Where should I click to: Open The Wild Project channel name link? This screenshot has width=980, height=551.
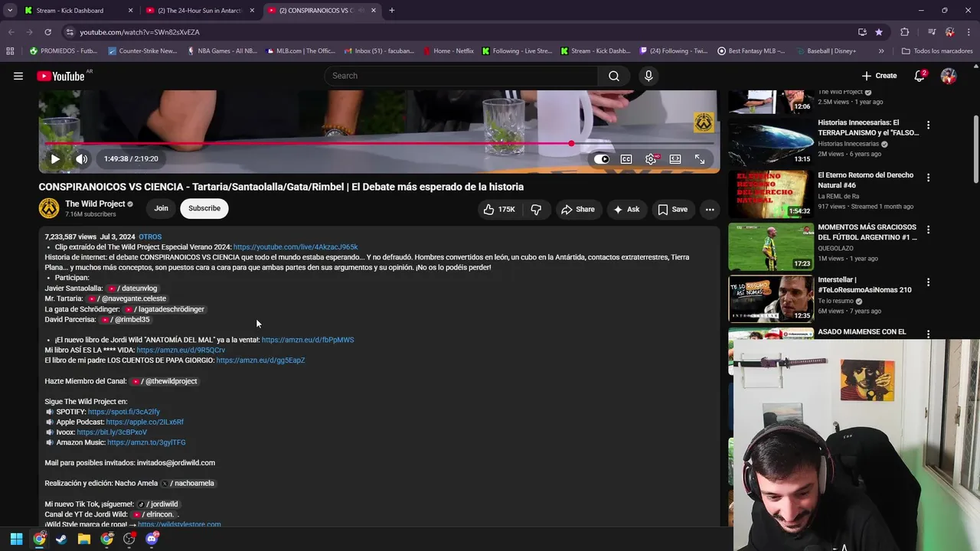click(x=95, y=204)
